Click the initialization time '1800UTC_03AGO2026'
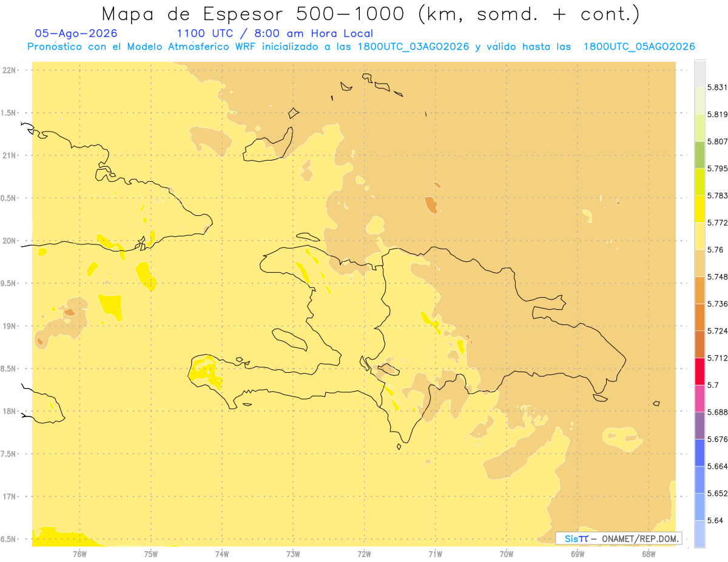Viewport: 728px width, 562px height. (414, 47)
